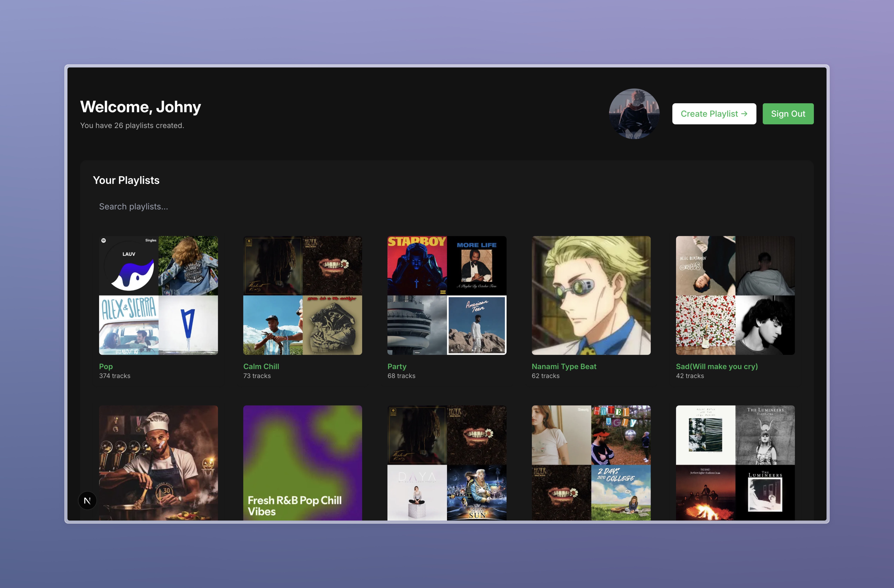Image resolution: width=894 pixels, height=588 pixels.
Task: Click the '68 tracks' count text
Action: [x=401, y=376]
